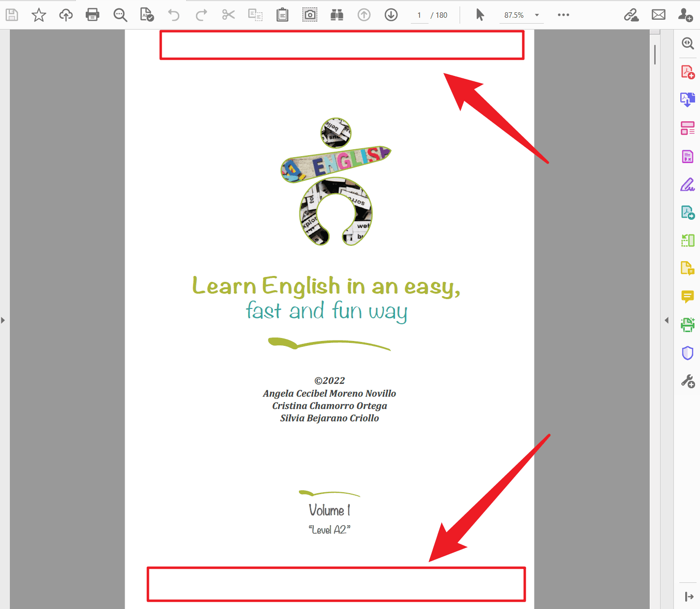Open the Comment tool speech bubble
This screenshot has height=609, width=700.
coord(688,297)
